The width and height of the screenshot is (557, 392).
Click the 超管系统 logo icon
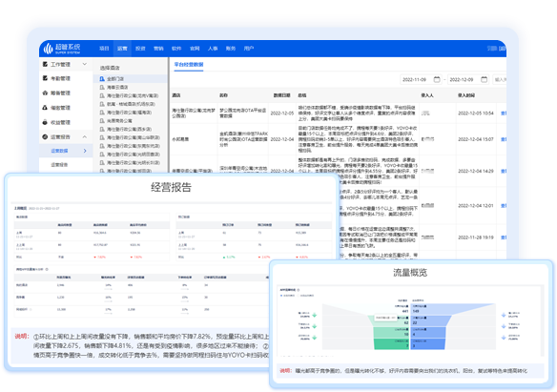coord(48,49)
